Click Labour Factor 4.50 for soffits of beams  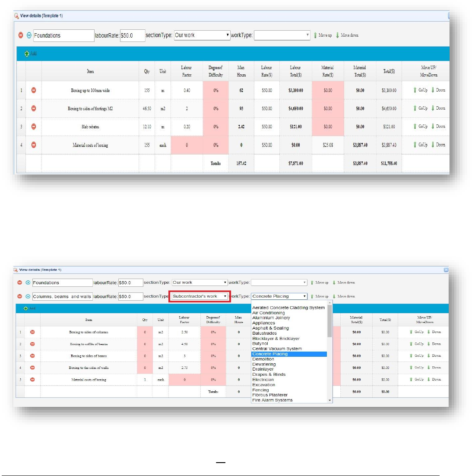point(184,344)
